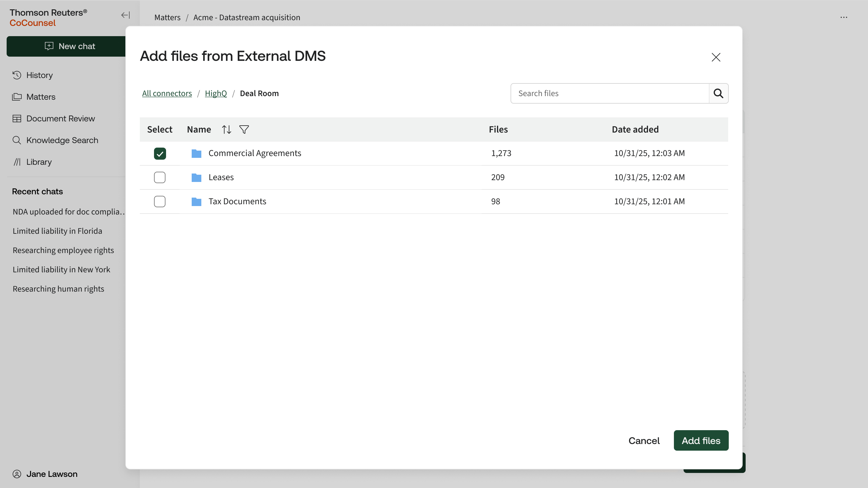Screen dimensions: 868x488
Task: Click the search magnifier icon button
Action: pyautogui.click(x=718, y=93)
